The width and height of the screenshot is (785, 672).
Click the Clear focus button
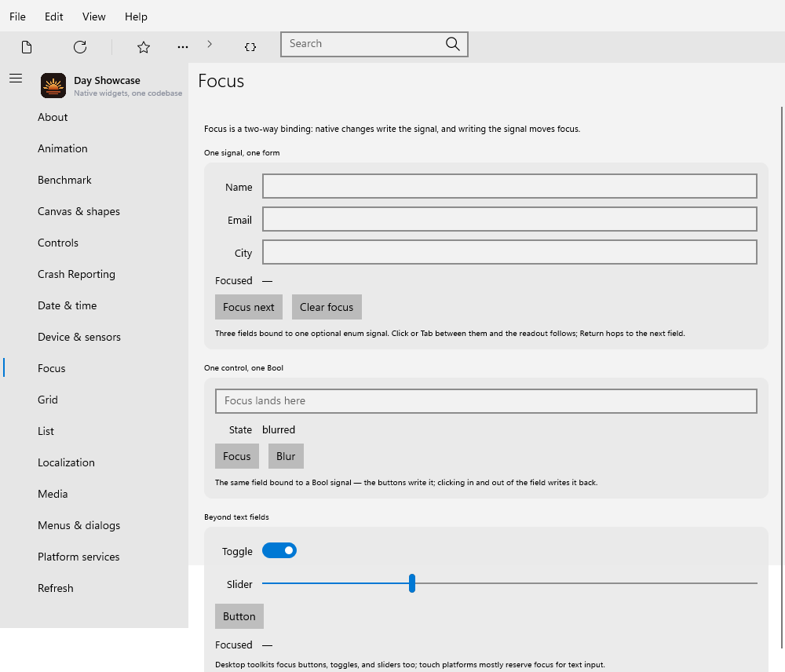click(327, 307)
